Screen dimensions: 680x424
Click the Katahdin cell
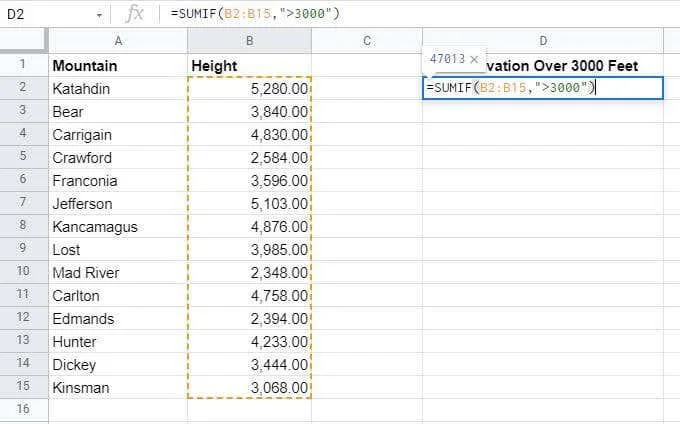pyautogui.click(x=118, y=88)
